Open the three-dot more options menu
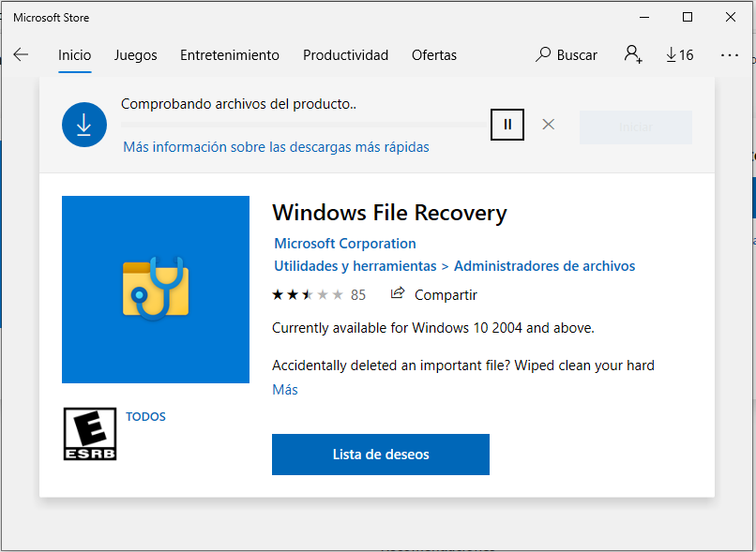Image resolution: width=756 pixels, height=552 pixels. [x=730, y=55]
